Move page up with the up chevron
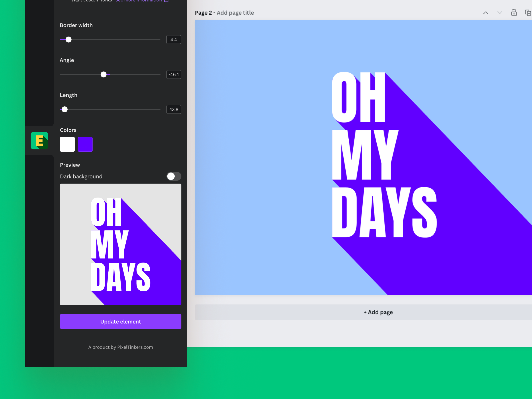The width and height of the screenshot is (532, 399). (486, 13)
